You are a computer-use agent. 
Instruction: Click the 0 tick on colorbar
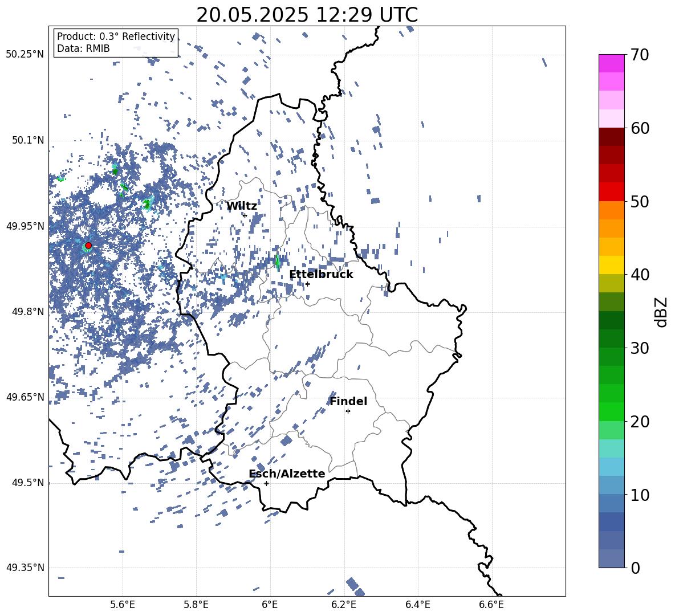tap(636, 568)
